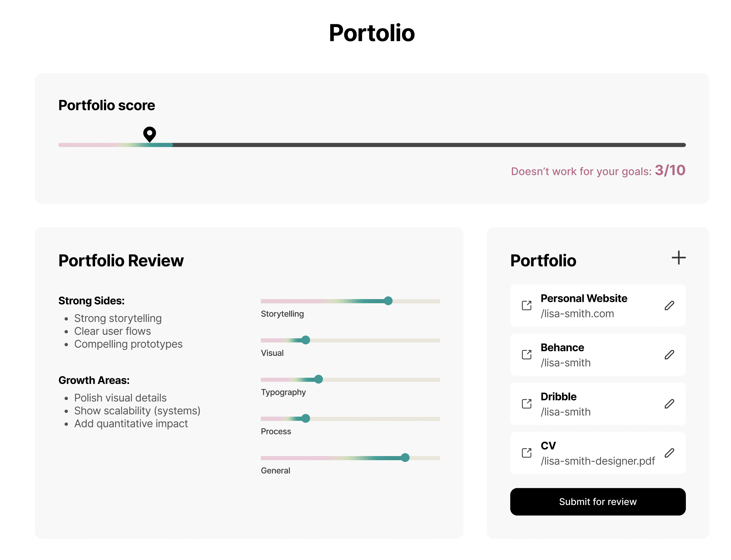Click the Process slider handle
This screenshot has height=560, width=731.
point(306,418)
